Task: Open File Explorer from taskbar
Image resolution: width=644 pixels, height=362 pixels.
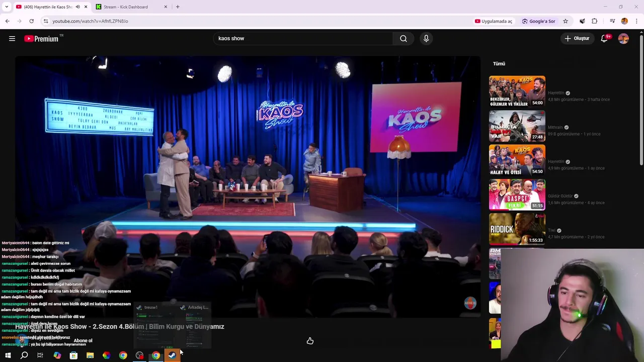Action: [x=90, y=355]
